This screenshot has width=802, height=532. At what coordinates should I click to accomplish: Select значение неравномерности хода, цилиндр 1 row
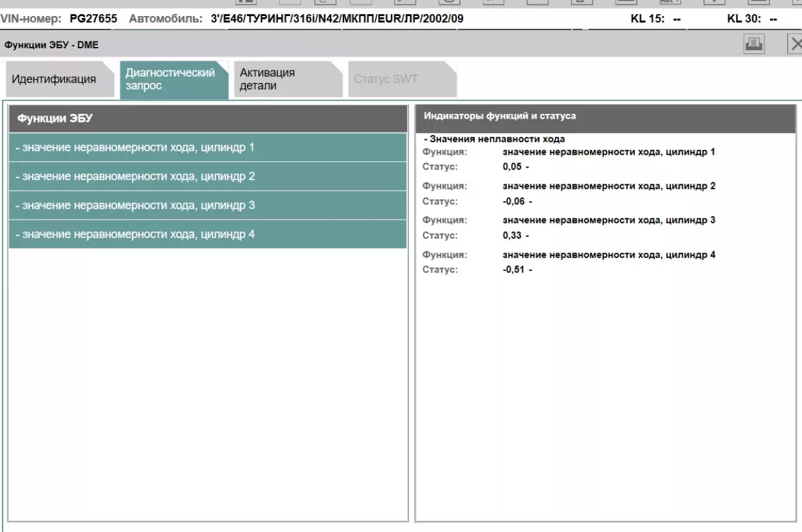click(x=207, y=148)
